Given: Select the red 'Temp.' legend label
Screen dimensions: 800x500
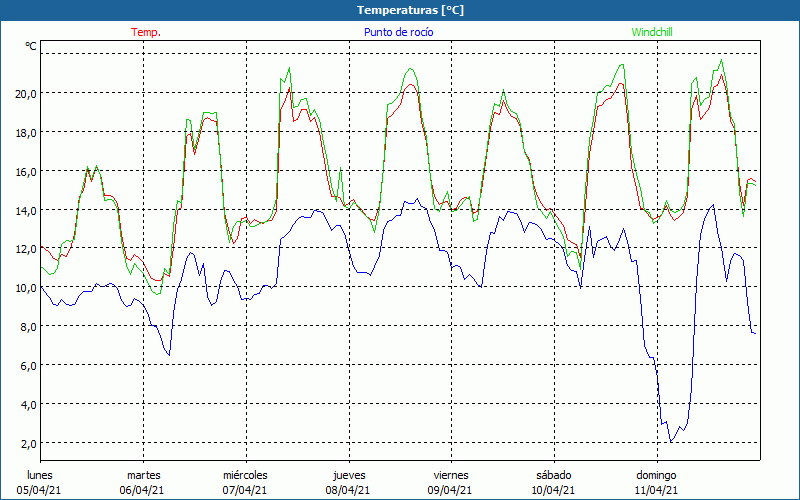Looking at the screenshot, I should tap(146, 32).
